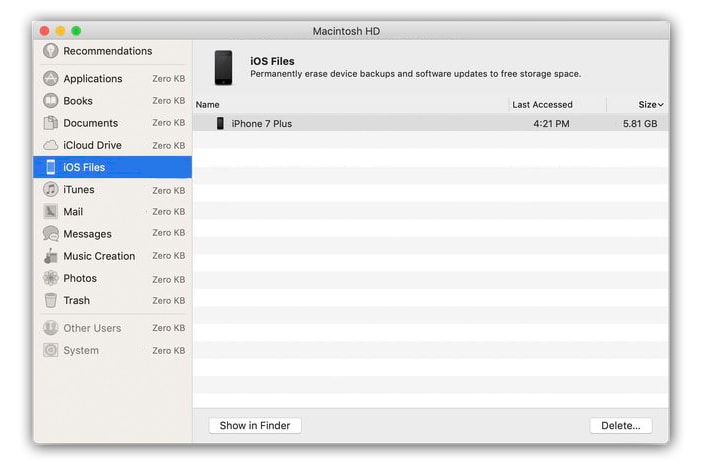Select Trash in the sidebar
The width and height of the screenshot is (702, 466).
click(x=112, y=300)
